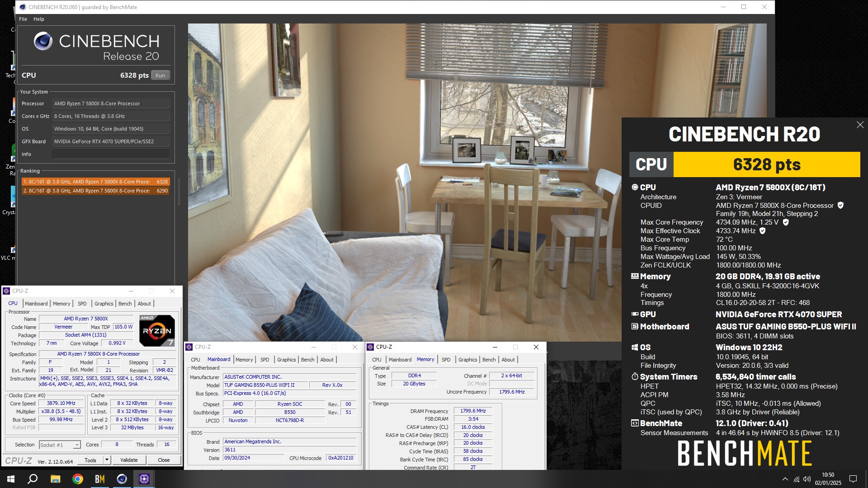
Task: Open volume control tray icon
Action: (807, 479)
